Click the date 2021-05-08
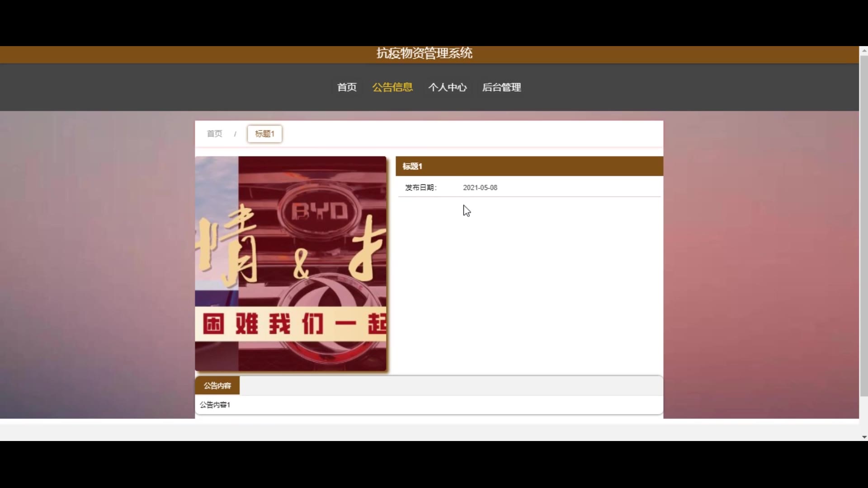The width and height of the screenshot is (868, 488). [480, 188]
